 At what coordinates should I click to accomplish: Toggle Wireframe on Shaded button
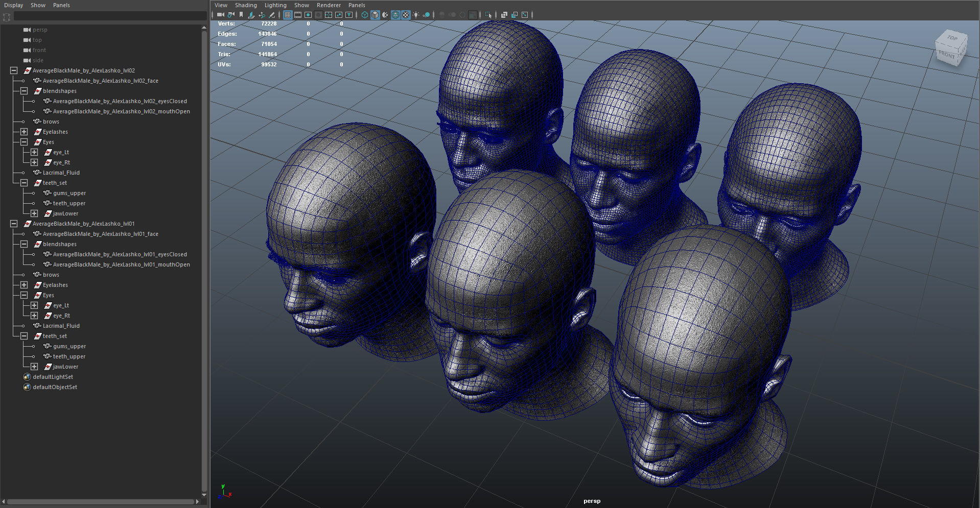tap(395, 15)
